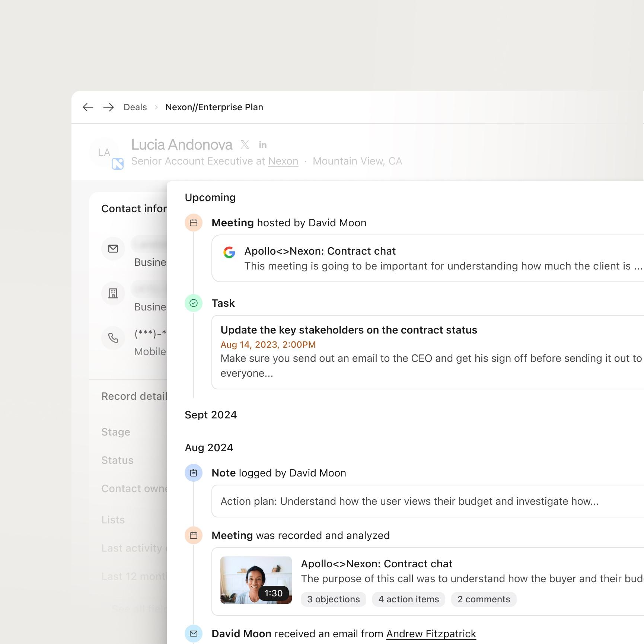Screen dimensions: 644x644
Task: Click the Nexon logo badge on avatar
Action: 118,164
